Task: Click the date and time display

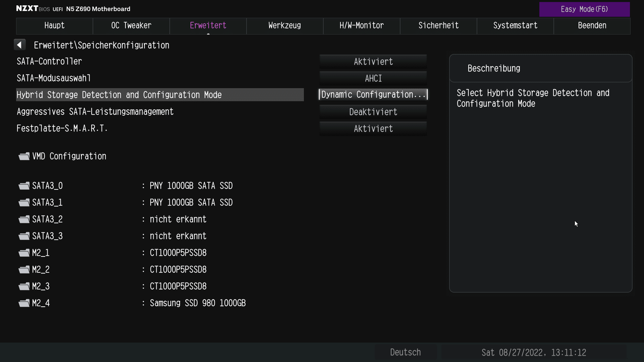Action: click(534, 353)
